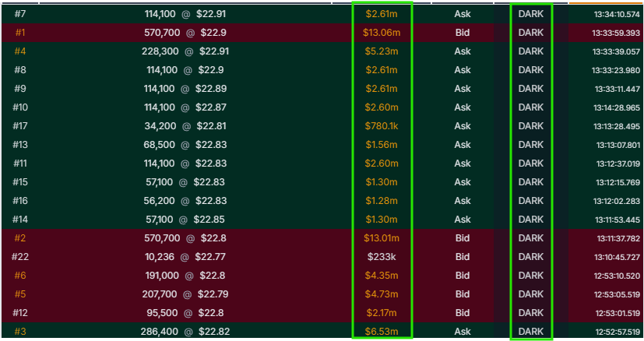Select timestamp 12:52:57.519

click(x=618, y=332)
